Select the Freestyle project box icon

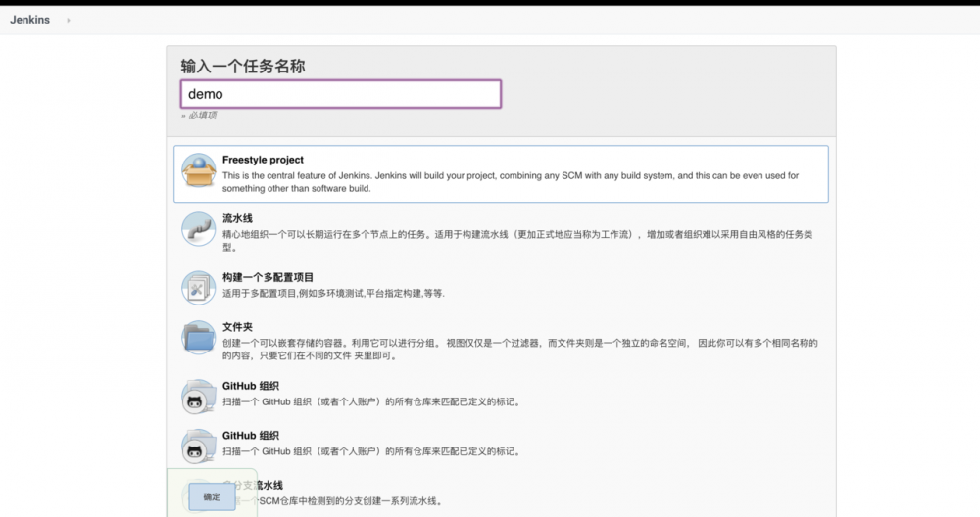click(199, 170)
